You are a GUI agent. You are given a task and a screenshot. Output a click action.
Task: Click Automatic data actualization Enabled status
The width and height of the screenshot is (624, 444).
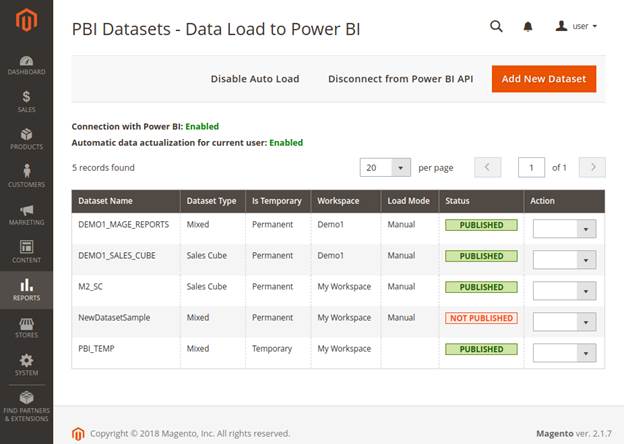click(x=286, y=142)
